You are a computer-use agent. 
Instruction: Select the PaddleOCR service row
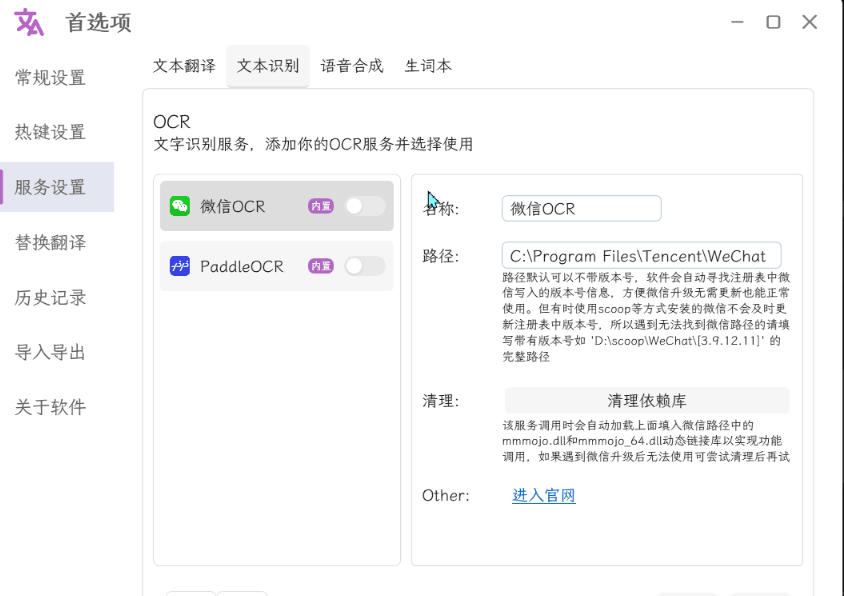point(277,266)
